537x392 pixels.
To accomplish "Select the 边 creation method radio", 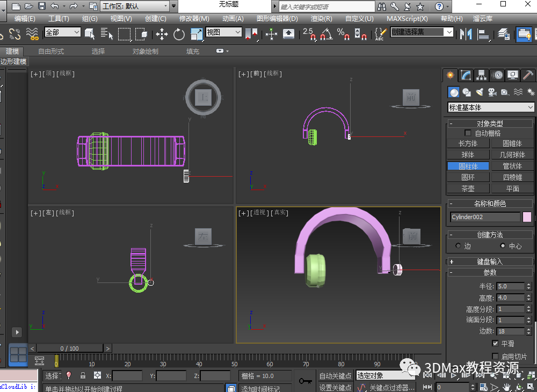I will (x=458, y=246).
